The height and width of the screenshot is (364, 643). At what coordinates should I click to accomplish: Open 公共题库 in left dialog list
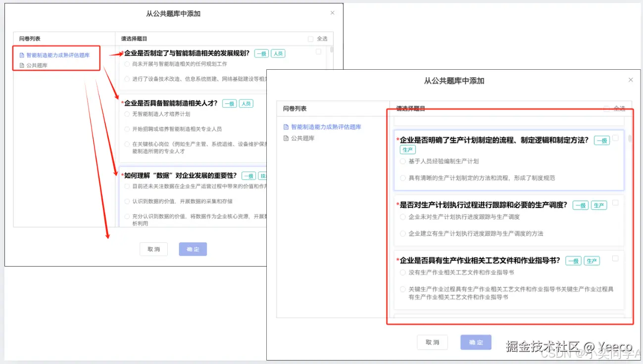(37, 65)
